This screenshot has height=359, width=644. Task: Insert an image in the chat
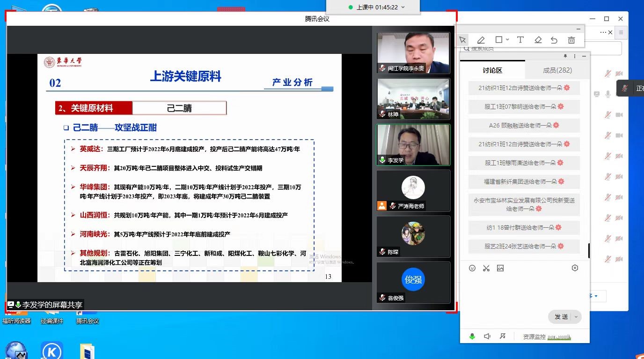pyautogui.click(x=500, y=268)
